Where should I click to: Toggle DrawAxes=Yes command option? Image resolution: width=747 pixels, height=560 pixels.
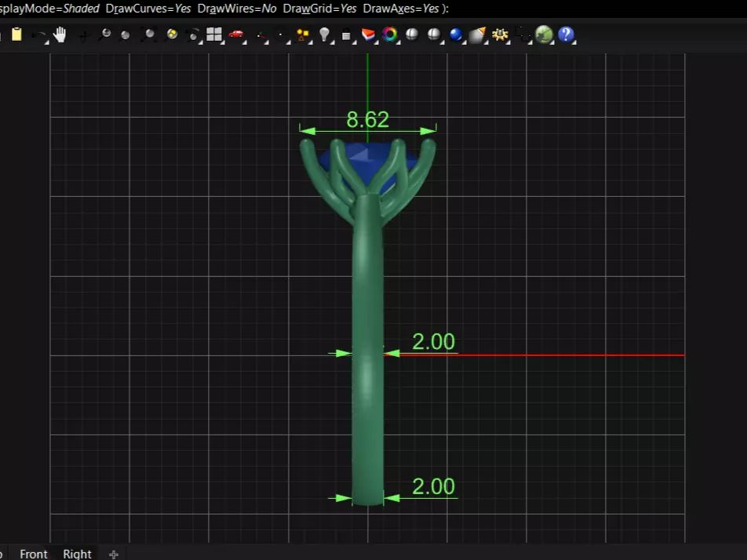pos(401,9)
